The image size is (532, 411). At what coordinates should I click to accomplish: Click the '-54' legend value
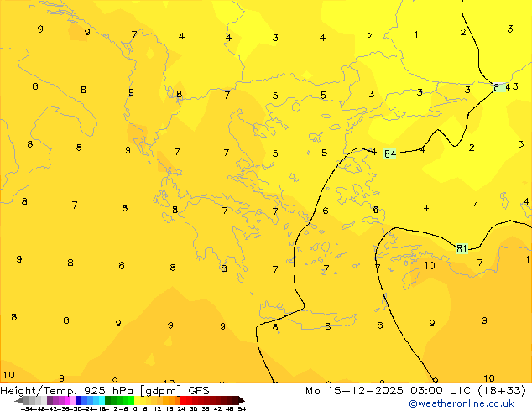point(27,409)
